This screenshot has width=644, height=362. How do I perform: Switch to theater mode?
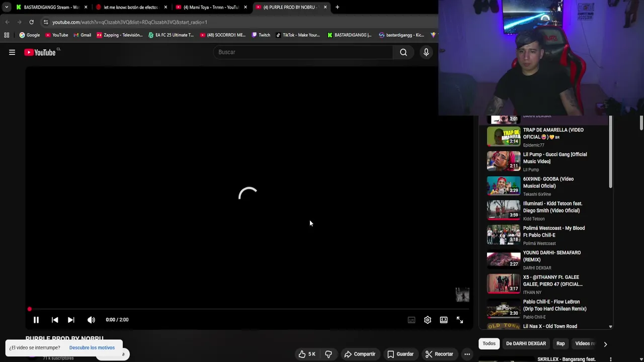coord(444,320)
